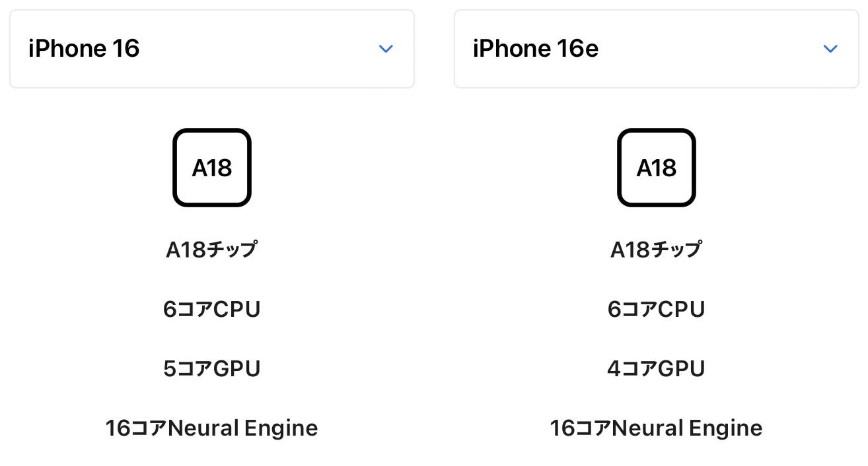Click the A18 chip icon under iPhone 16

212,168
